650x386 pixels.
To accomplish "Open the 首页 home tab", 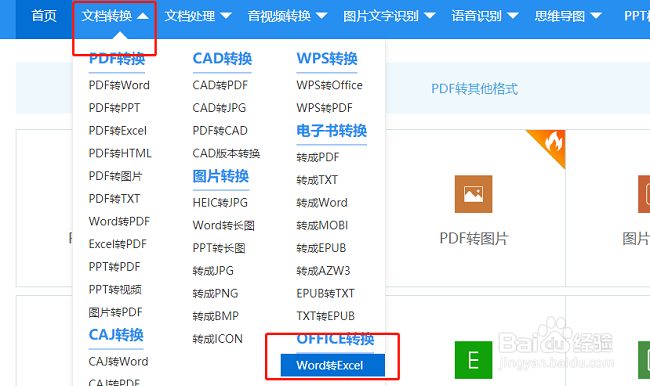I will pos(44,16).
